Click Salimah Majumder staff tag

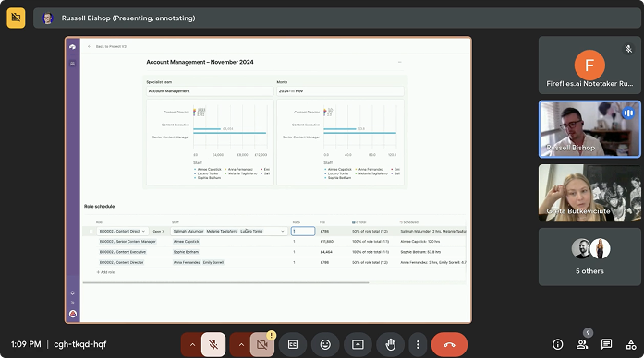coord(188,232)
